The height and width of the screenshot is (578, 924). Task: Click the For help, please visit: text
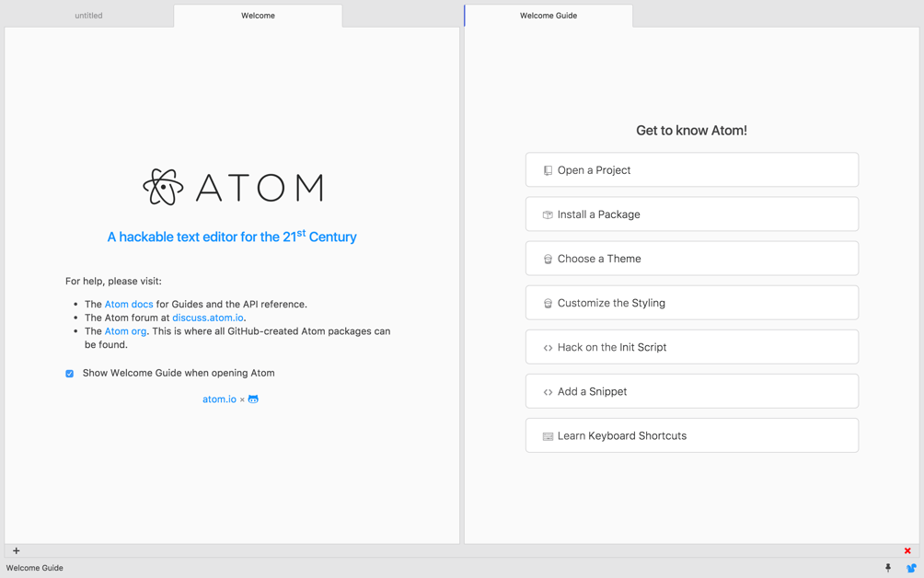[x=114, y=281]
